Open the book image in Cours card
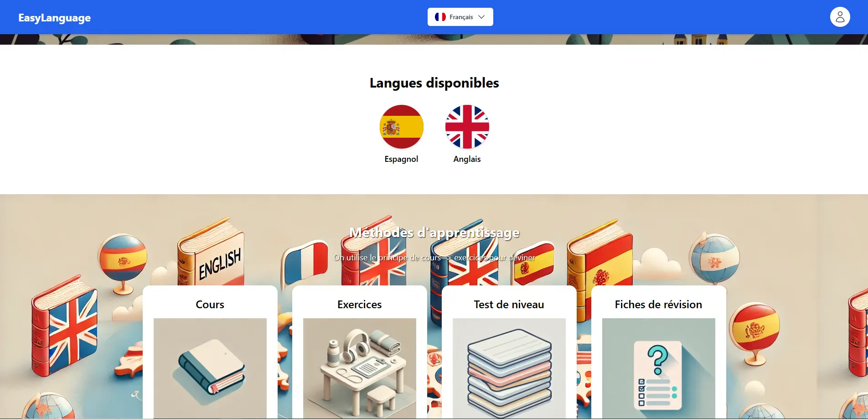Image resolution: width=868 pixels, height=419 pixels. 210,368
